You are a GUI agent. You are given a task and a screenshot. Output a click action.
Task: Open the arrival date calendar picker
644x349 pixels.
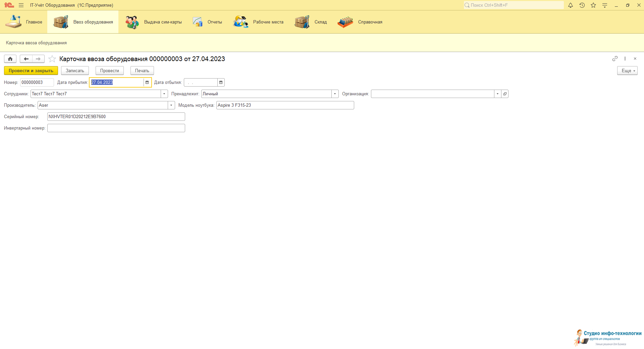[x=147, y=83]
